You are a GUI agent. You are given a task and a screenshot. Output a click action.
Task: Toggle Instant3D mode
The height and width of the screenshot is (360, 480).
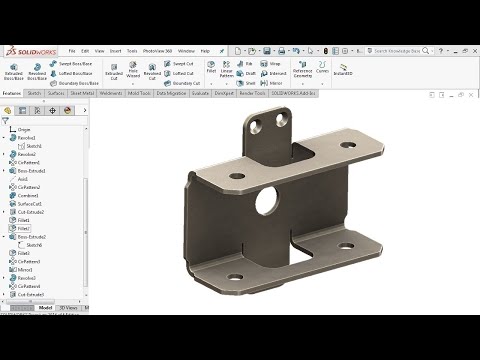click(343, 70)
